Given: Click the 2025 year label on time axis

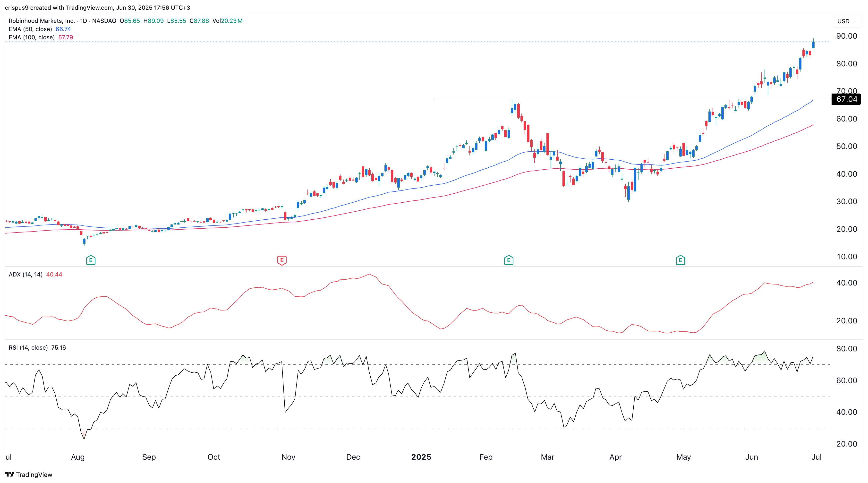Looking at the screenshot, I should [421, 457].
